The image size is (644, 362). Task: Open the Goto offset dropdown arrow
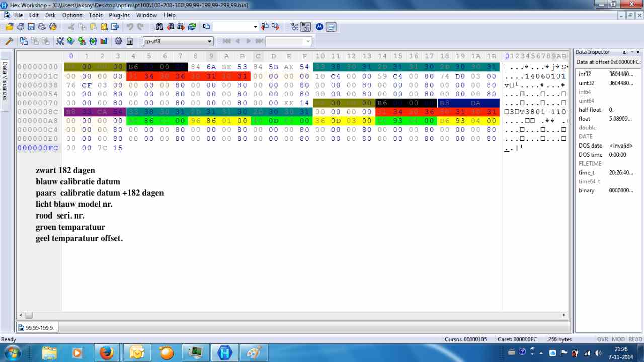tap(255, 27)
